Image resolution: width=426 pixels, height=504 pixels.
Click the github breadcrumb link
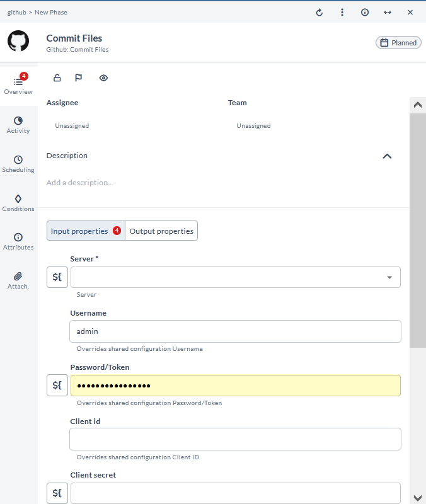point(17,12)
